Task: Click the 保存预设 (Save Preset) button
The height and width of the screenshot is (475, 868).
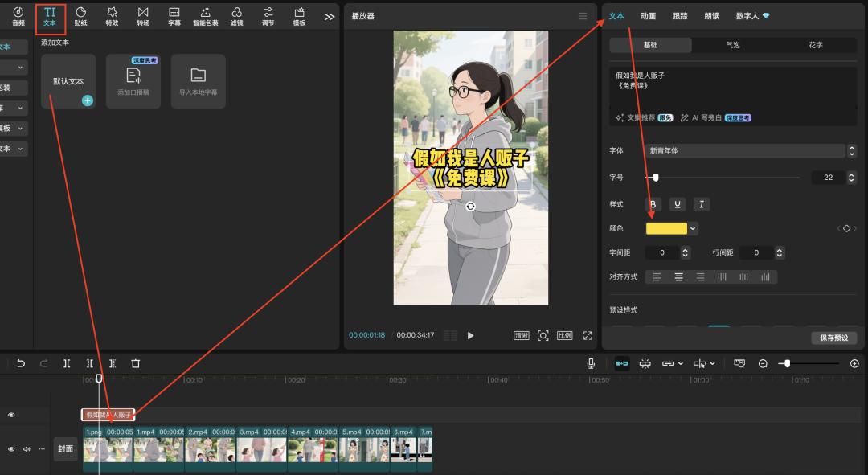Action: [833, 338]
